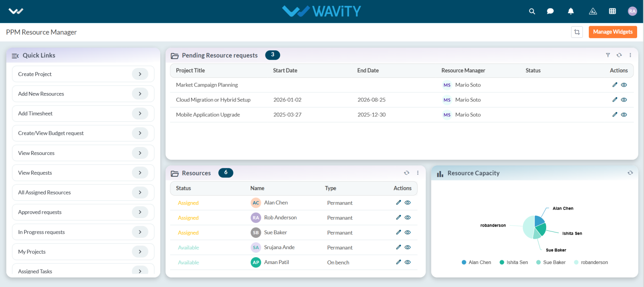Edit Market Campaign Planning request

(615, 85)
